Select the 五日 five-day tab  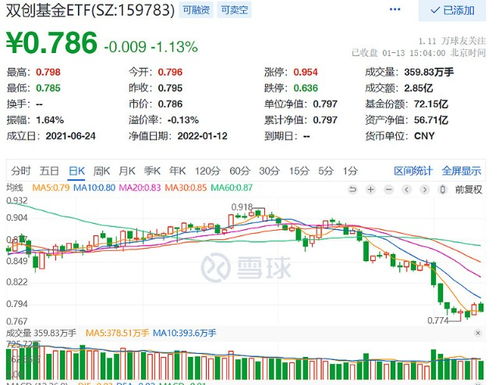coord(49,171)
